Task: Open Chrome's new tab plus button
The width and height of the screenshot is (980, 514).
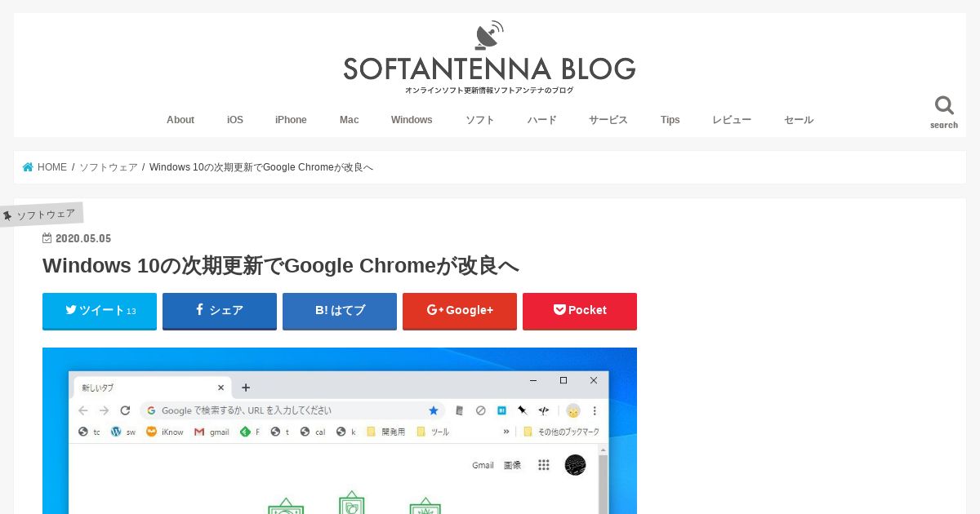Action: pyautogui.click(x=246, y=388)
